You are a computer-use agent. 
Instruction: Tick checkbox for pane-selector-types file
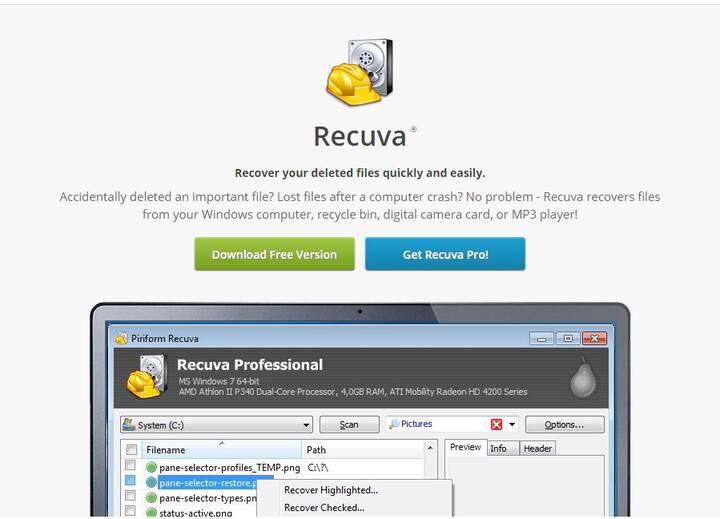tap(130, 496)
